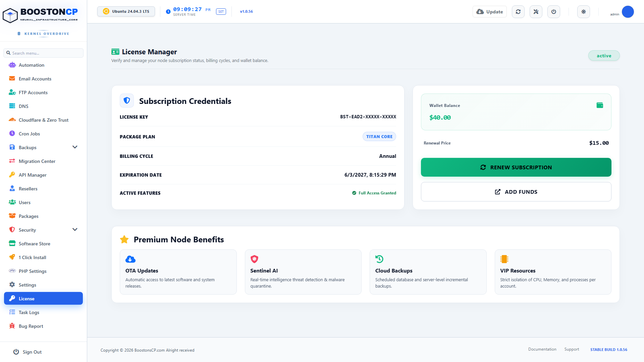
Task: Click the Cloudflare cloud icon in the sidebar
Action: click(x=12, y=120)
